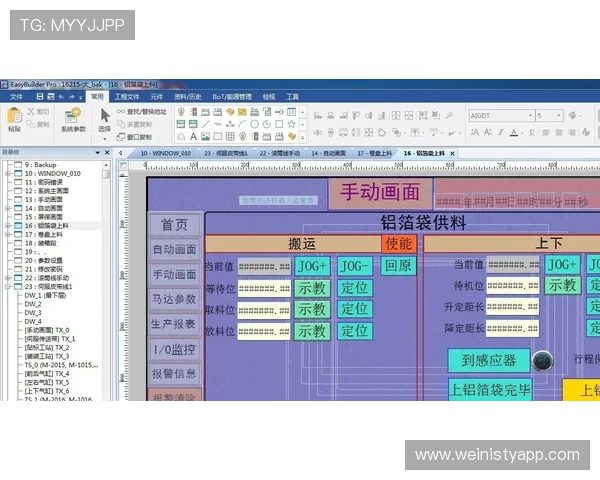Screen dimensions: 600x480
Task: Collapse tree node 23 in directory tree
Action: point(8,286)
